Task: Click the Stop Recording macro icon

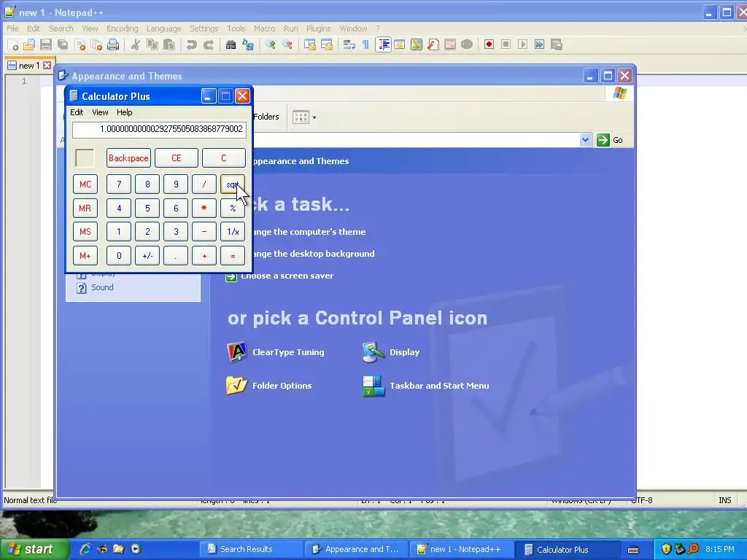Action: coord(506,44)
